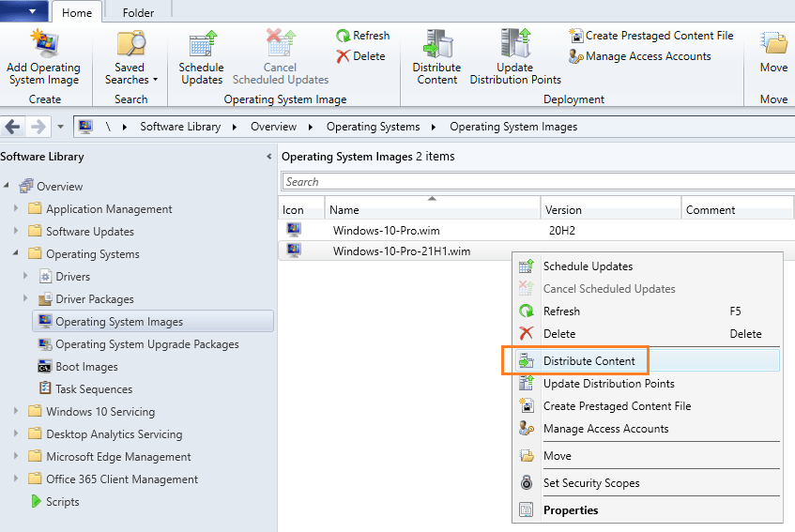The width and height of the screenshot is (795, 532).
Task: Choose Refresh in context menu
Action: pyautogui.click(x=648, y=312)
